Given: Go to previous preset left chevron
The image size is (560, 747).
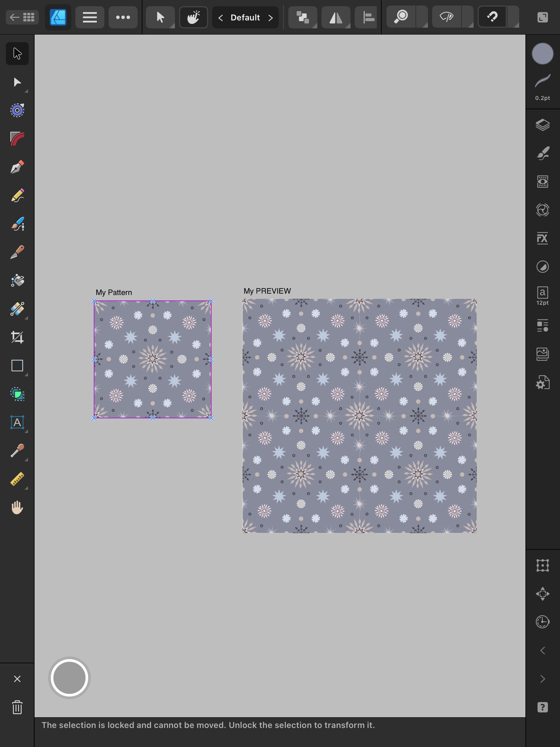Looking at the screenshot, I should (221, 18).
